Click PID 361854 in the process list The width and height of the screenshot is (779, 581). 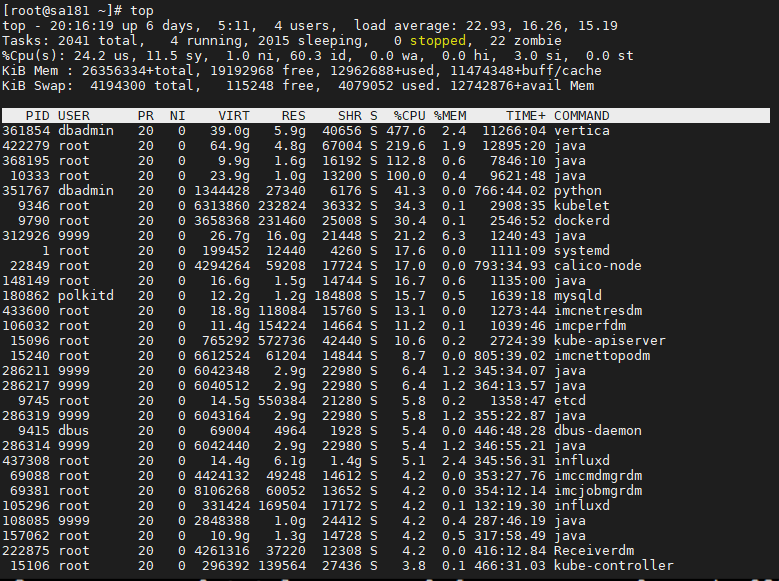(26, 130)
